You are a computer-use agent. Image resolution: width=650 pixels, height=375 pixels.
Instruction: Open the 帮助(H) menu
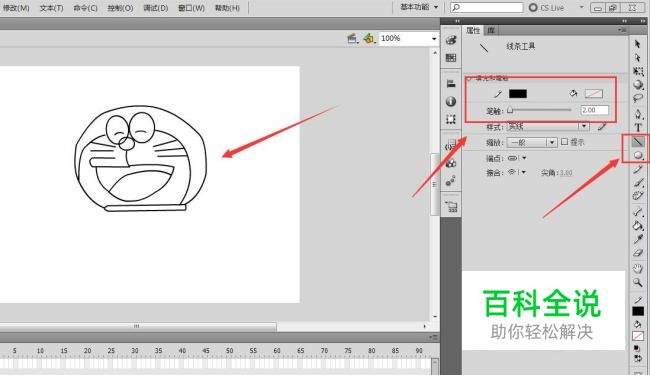point(227,8)
